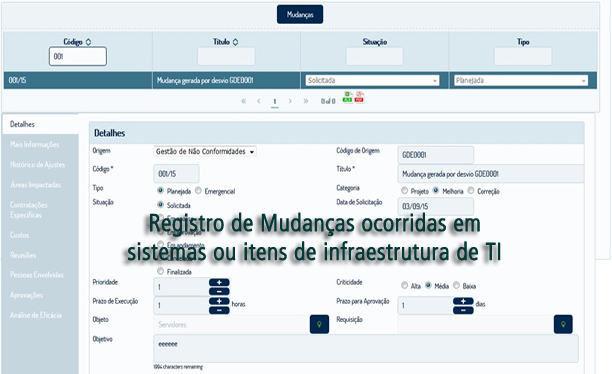The height and width of the screenshot is (374, 612).
Task: Export the table to PDF
Action: [x=359, y=97]
